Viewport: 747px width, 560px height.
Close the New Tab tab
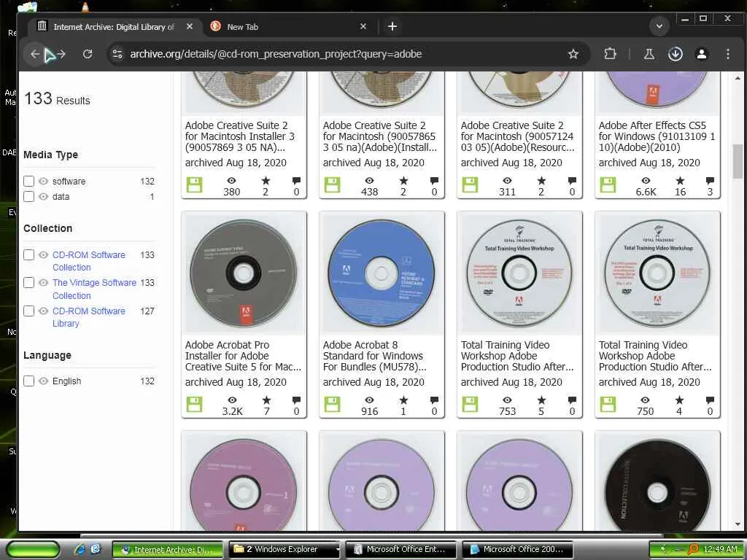tap(363, 27)
